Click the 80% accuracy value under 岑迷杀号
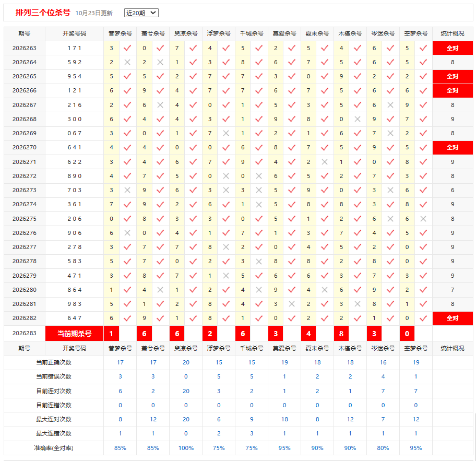476x461 pixels. [x=383, y=448]
